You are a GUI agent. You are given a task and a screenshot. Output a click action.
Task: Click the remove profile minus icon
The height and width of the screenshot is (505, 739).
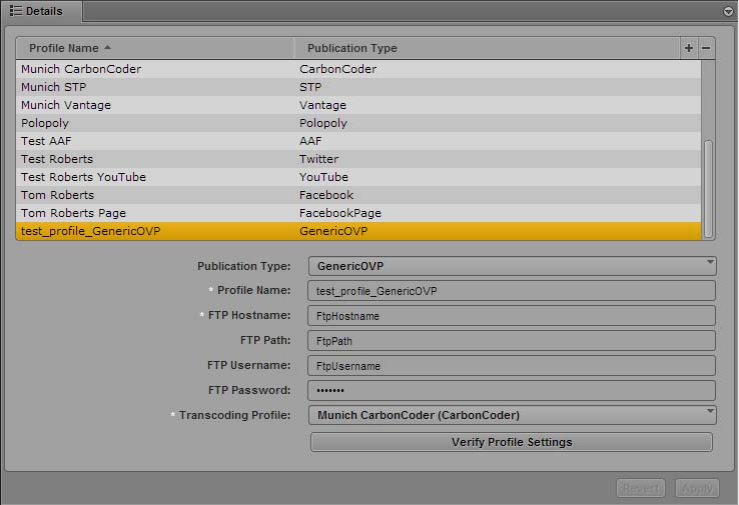pyautogui.click(x=706, y=48)
